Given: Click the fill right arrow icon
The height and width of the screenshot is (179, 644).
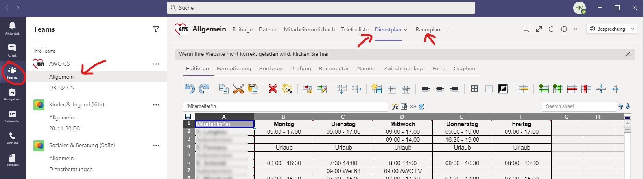Looking at the screenshot, I should pyautogui.click(x=356, y=89).
